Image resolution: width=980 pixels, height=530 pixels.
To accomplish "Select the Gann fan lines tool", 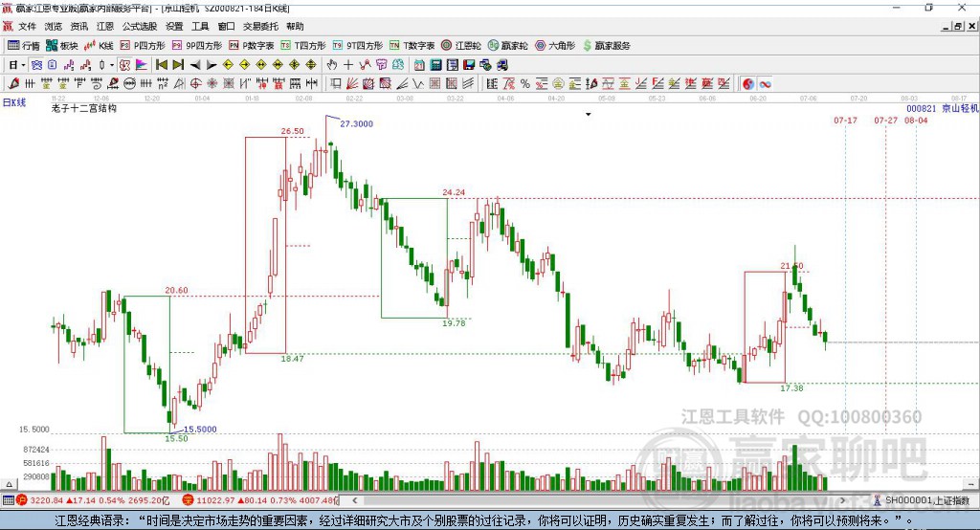I will click(x=351, y=84).
